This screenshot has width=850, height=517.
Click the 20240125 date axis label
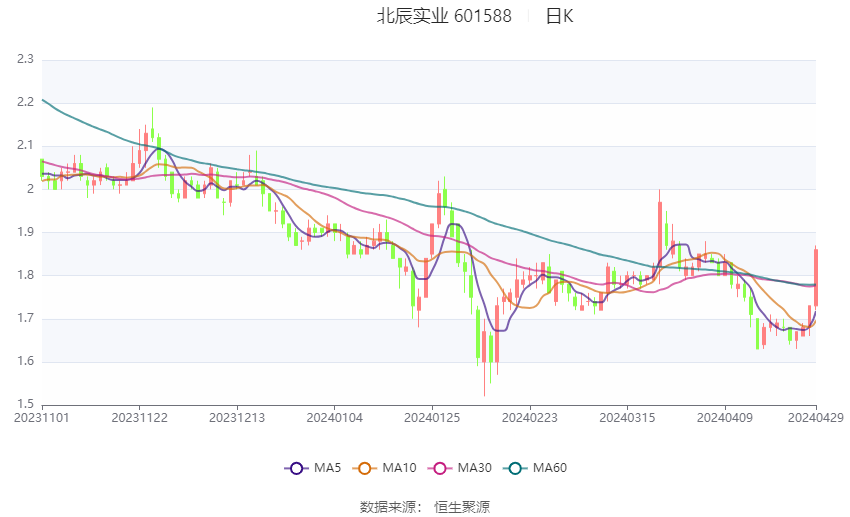(x=431, y=417)
